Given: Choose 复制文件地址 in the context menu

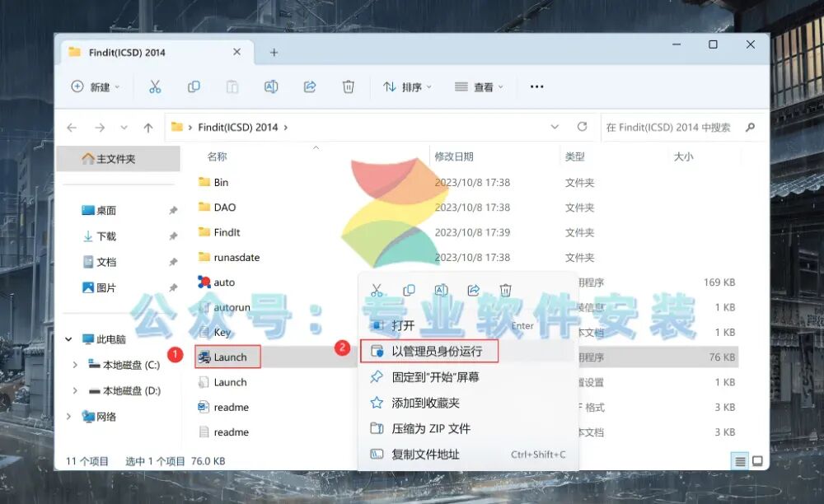Looking at the screenshot, I should pos(468,454).
